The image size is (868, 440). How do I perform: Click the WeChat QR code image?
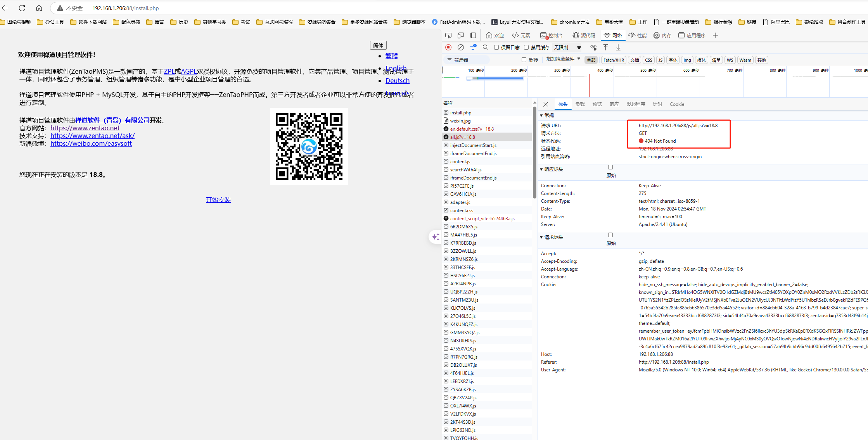(x=309, y=147)
